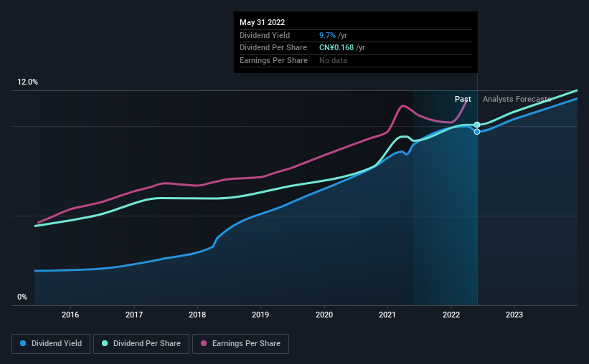Select the 2022 label on the time axis
The width and height of the screenshot is (589, 364).
click(451, 315)
